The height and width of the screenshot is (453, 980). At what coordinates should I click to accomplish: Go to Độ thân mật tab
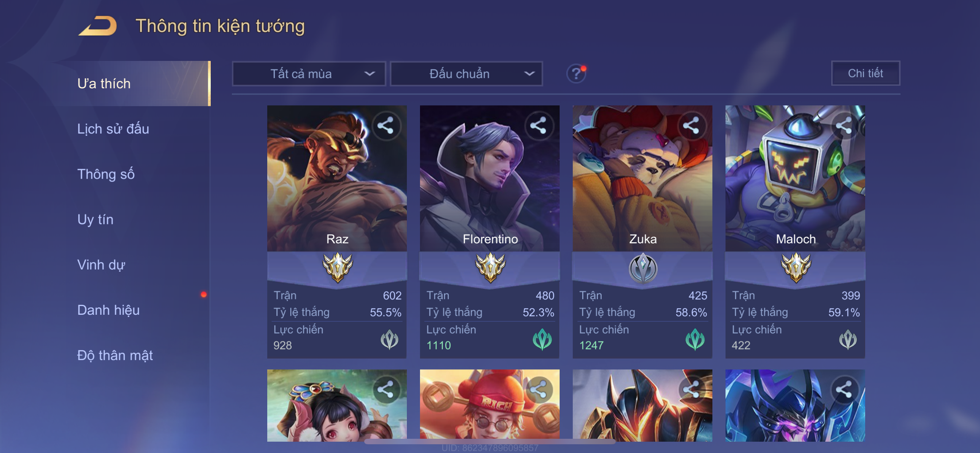point(115,355)
